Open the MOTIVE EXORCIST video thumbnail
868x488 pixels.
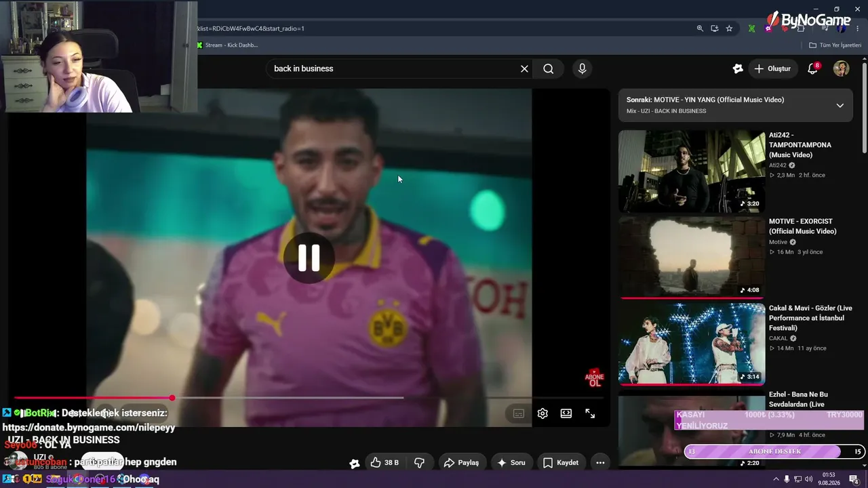click(x=692, y=257)
